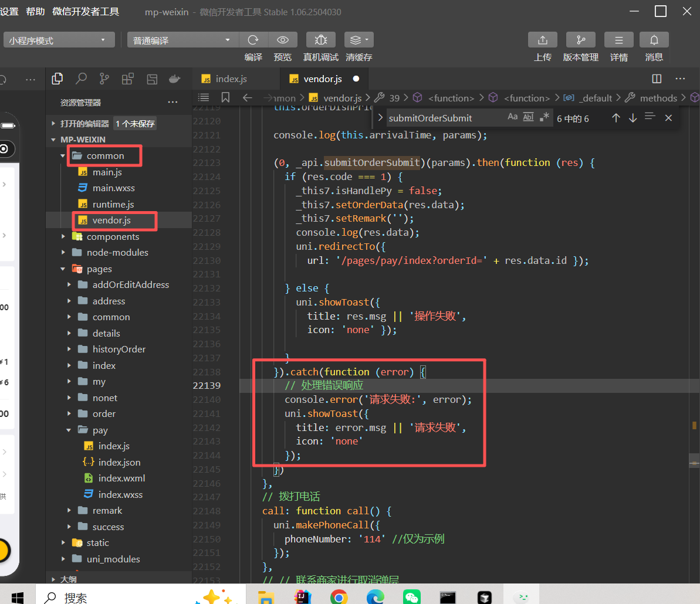Click _default in the breadcrumb path
700x604 pixels.
[596, 98]
